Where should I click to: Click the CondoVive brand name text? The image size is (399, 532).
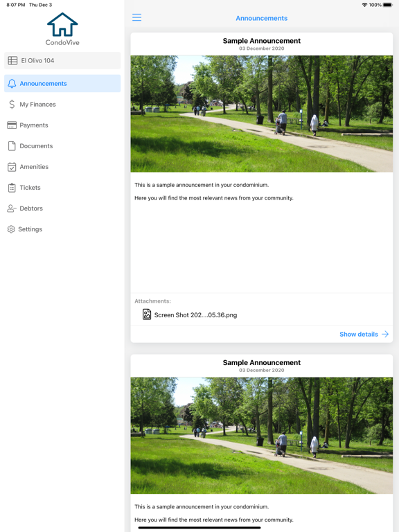point(62,42)
